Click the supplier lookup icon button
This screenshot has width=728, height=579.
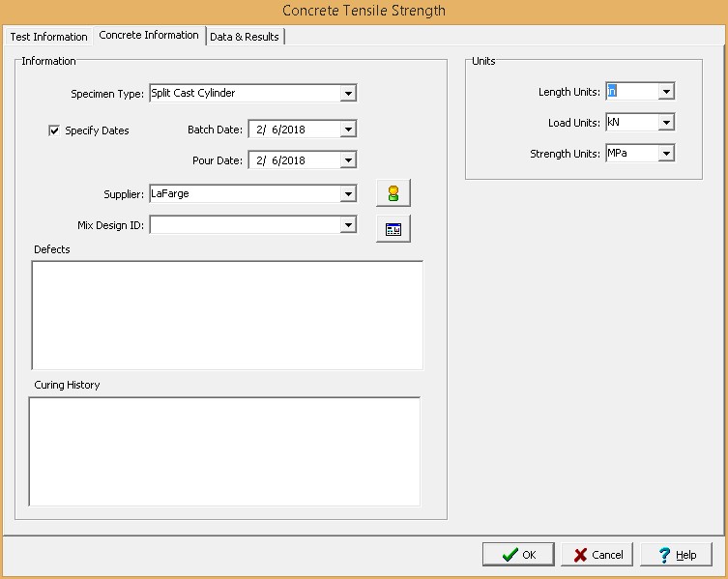coord(393,193)
